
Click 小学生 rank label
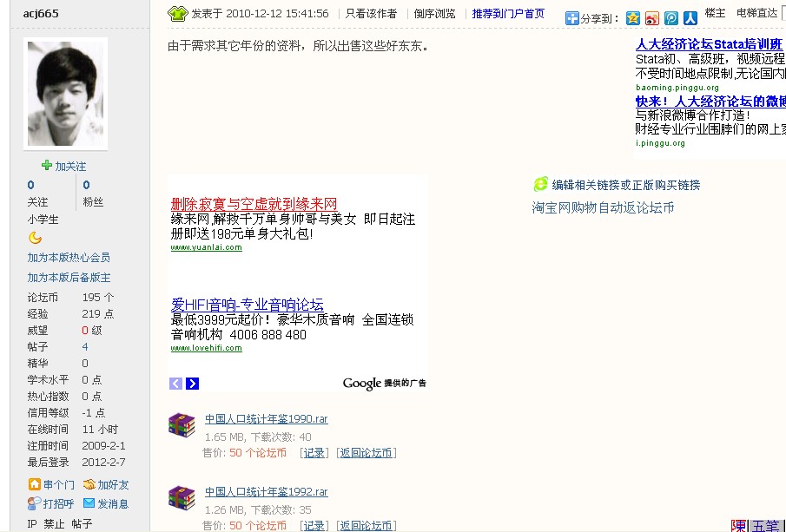43,220
